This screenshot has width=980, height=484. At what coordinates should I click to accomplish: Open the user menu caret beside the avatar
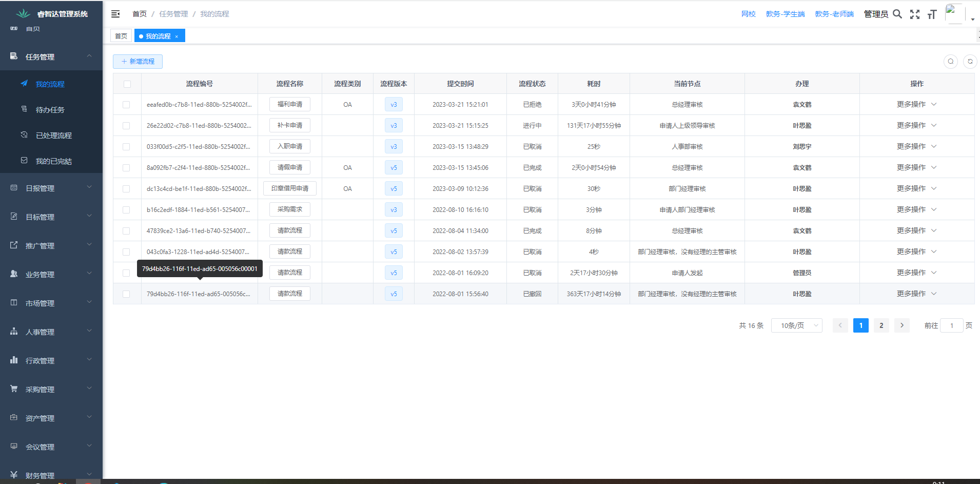pyautogui.click(x=972, y=20)
